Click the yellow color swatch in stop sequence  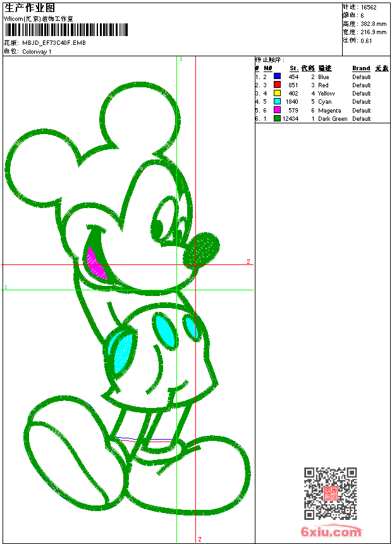[x=277, y=93]
